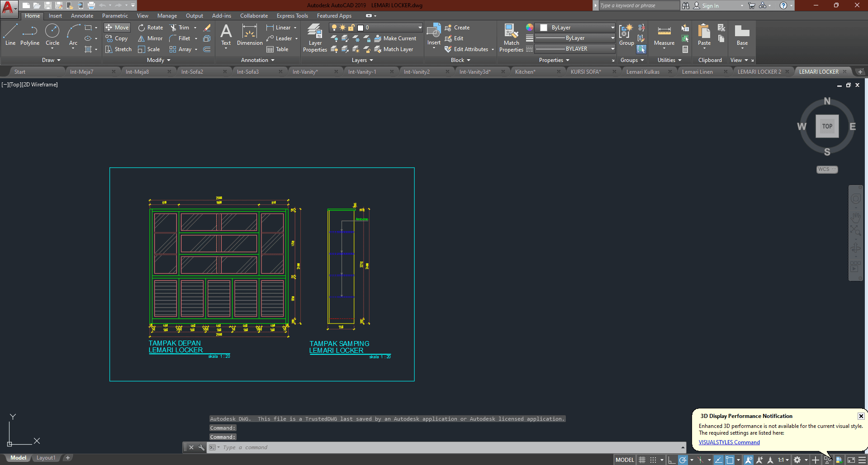868x465 pixels.
Task: Toggle grid display in the status bar
Action: (642, 460)
